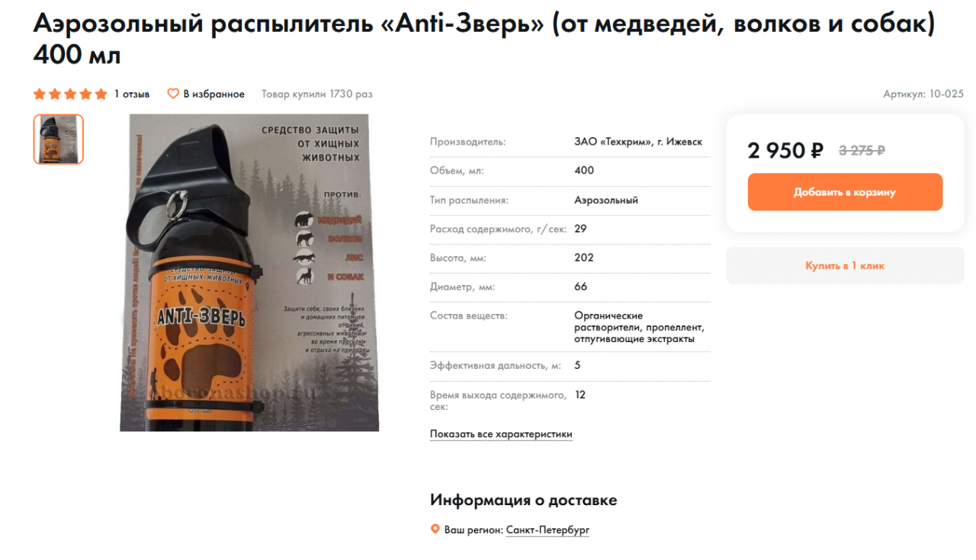This screenshot has height=560, width=976.
Task: Open the main Anti-Зверь product photo
Action: 249,273
